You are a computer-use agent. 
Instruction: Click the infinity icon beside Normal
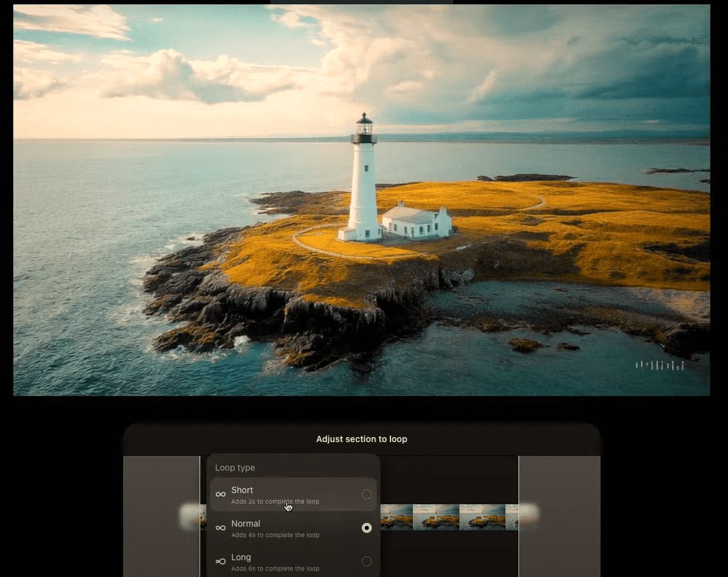coord(221,528)
